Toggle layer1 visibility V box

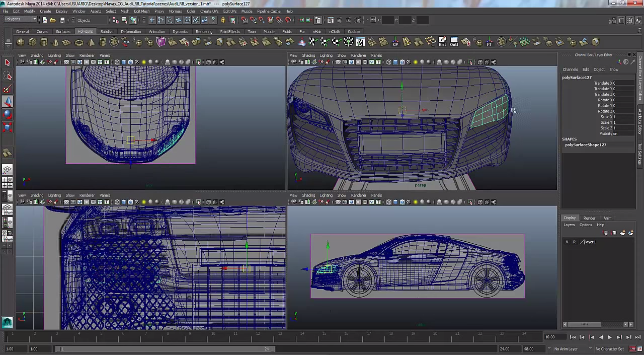point(567,242)
